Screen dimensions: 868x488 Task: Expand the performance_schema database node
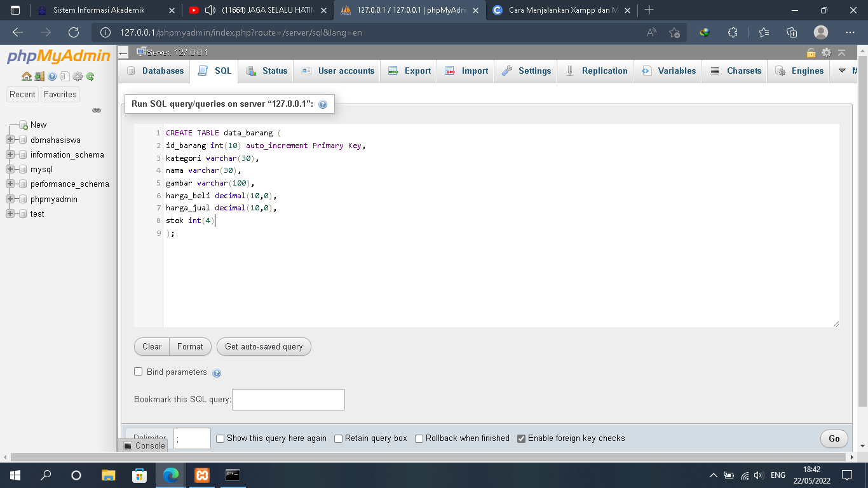(x=10, y=184)
